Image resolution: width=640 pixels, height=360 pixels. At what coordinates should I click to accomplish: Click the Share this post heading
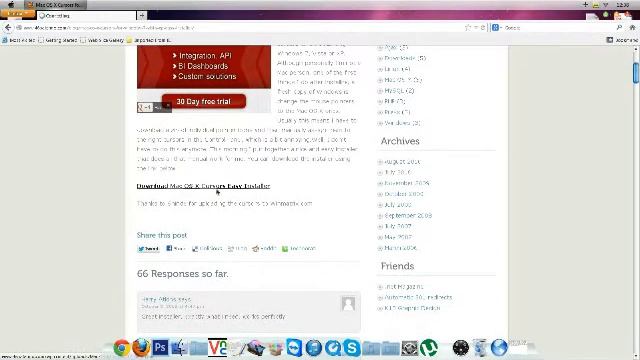click(162, 235)
